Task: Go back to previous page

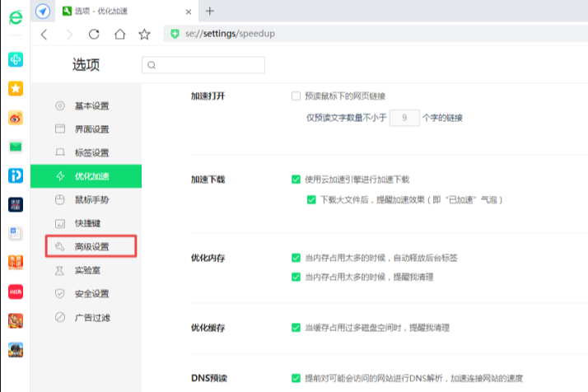Action: tap(44, 35)
